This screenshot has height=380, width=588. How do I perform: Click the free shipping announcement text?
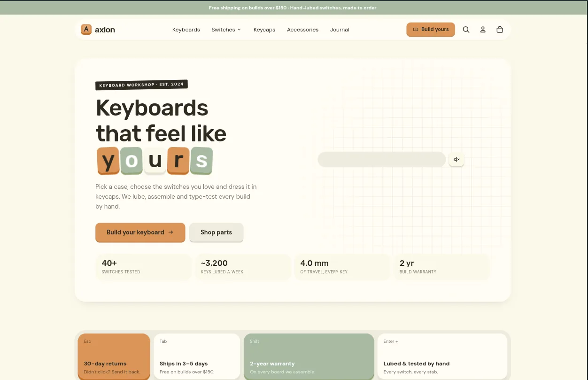[x=293, y=8]
